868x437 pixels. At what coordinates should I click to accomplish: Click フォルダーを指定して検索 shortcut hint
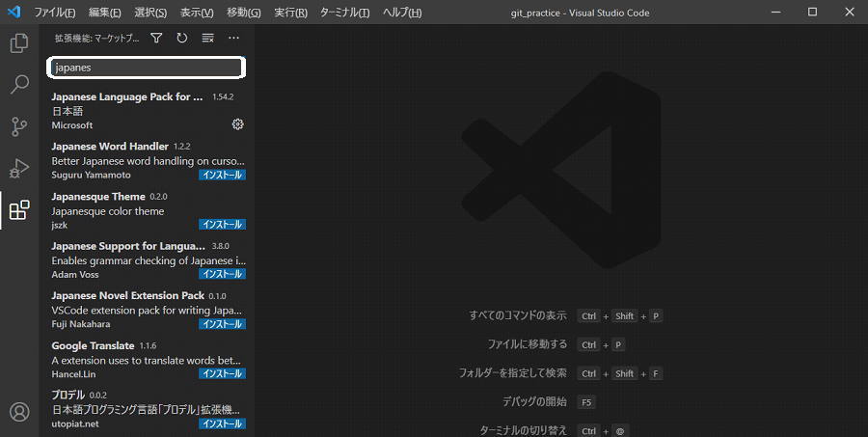[x=513, y=372]
